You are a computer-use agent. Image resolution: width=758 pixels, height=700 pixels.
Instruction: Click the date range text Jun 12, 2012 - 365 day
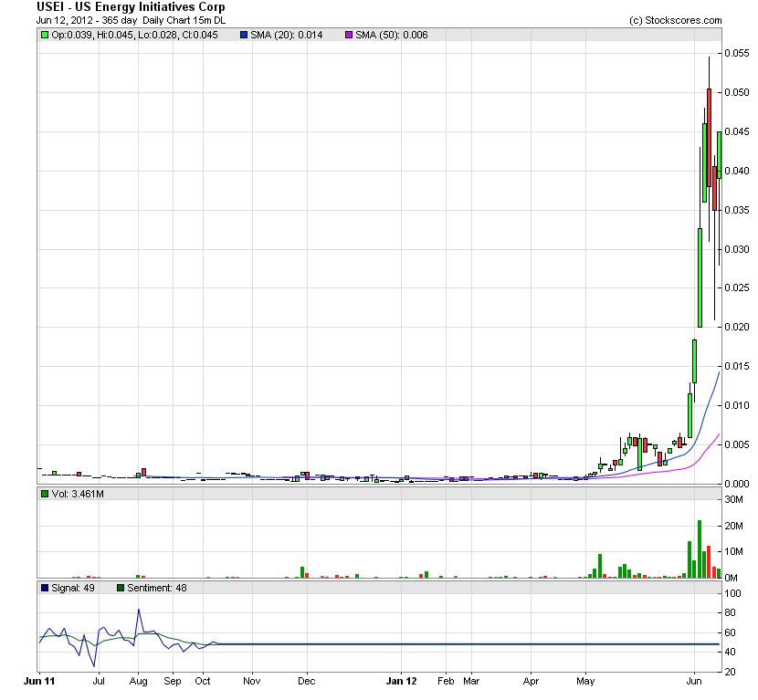87,20
